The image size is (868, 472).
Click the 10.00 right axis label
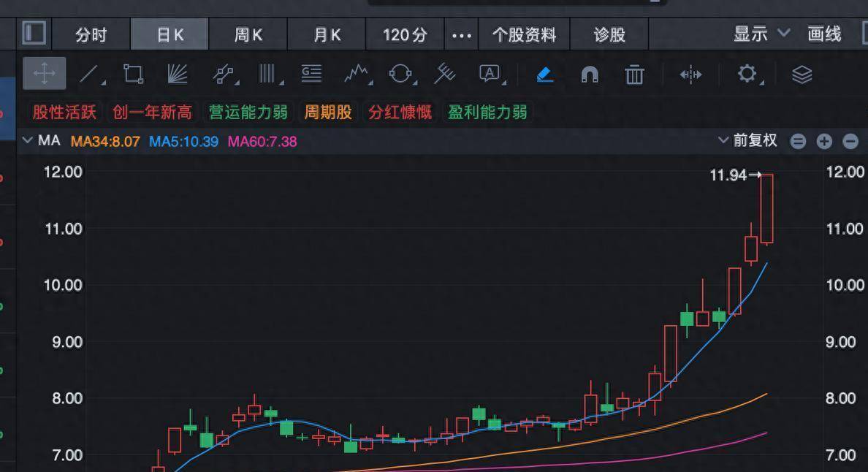845,285
